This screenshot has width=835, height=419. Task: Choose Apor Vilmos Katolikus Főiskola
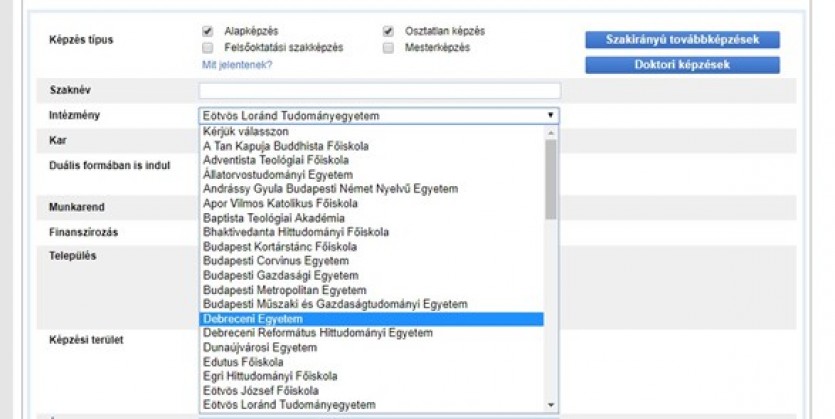372,203
